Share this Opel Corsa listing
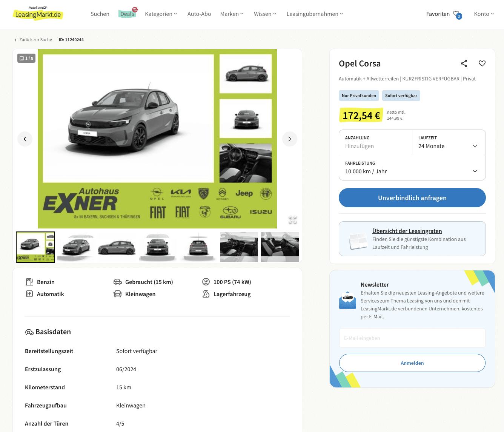Screen dimensions: 504x432 click(x=464, y=63)
